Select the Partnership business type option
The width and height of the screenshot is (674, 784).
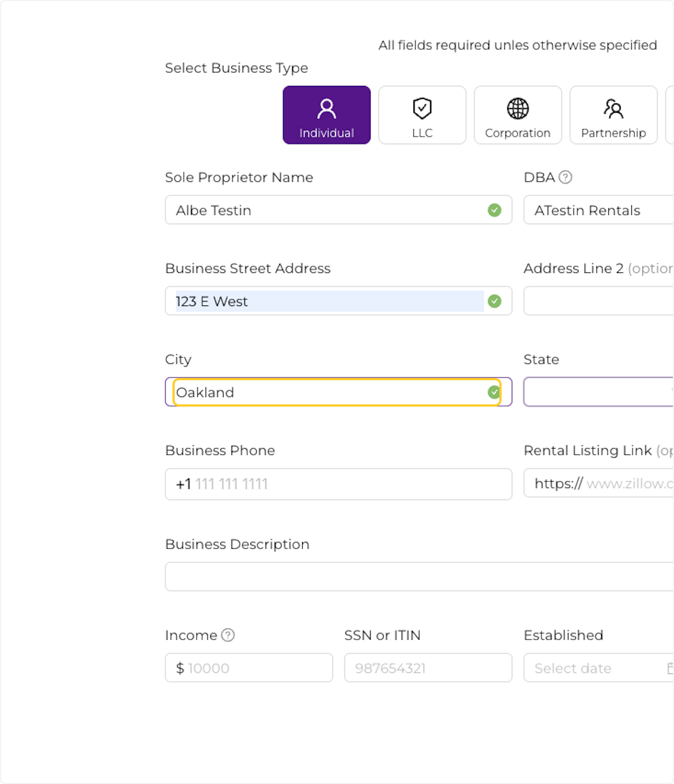tap(613, 115)
